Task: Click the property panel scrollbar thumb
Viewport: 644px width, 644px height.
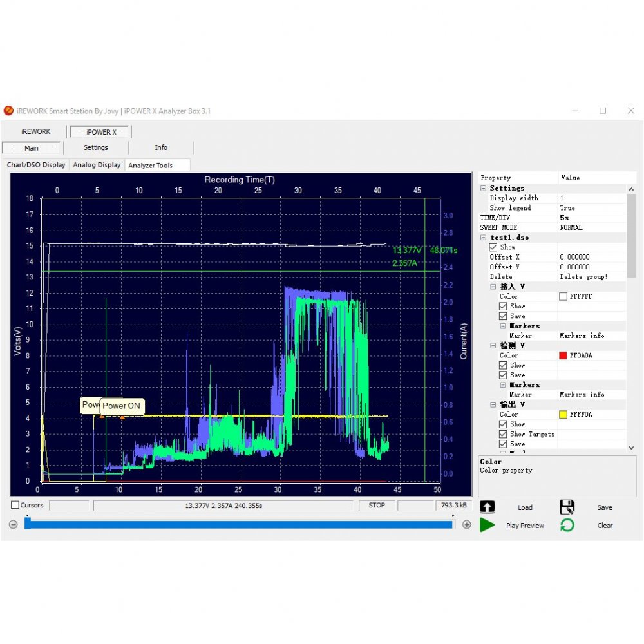Action: point(631,236)
